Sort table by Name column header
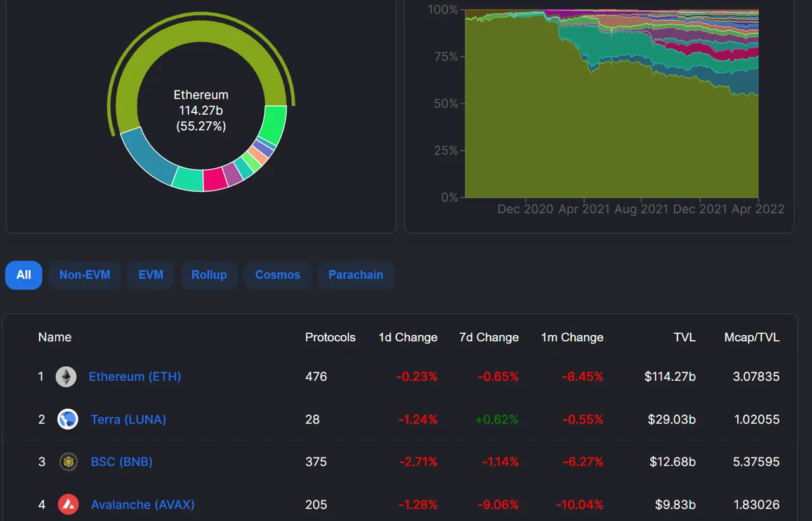Screen dimensions: 812x521 [x=55, y=337]
